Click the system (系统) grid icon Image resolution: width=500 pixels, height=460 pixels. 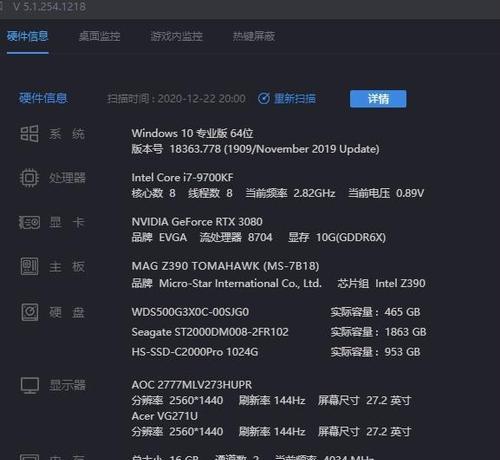click(x=29, y=134)
